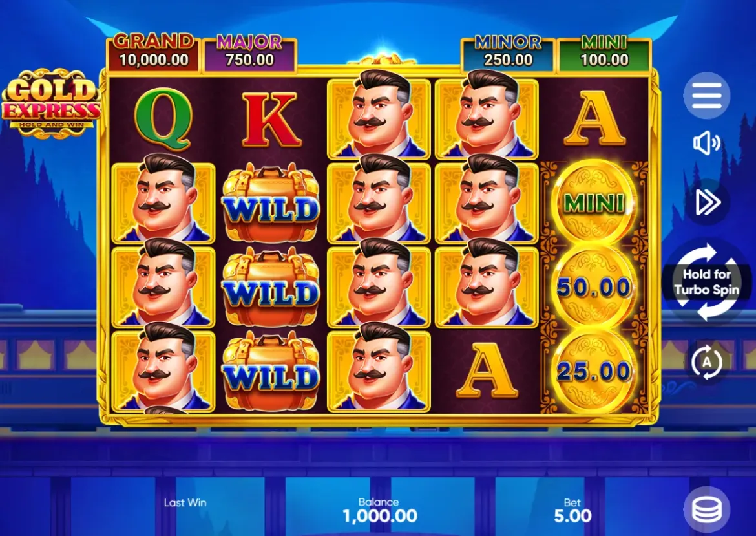View the Grand 10,000.00 jackpot
This screenshot has height=536, width=756.
point(154,52)
